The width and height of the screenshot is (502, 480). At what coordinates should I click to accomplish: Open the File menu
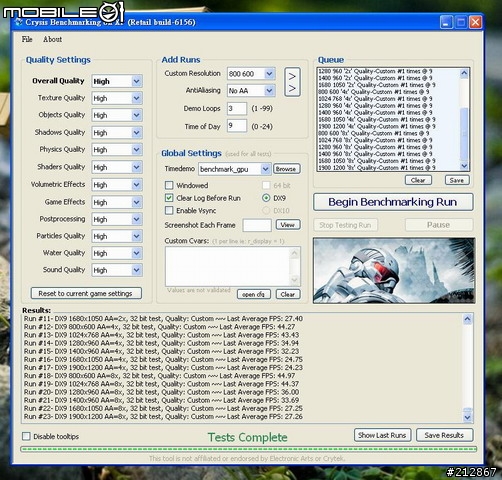click(27, 39)
